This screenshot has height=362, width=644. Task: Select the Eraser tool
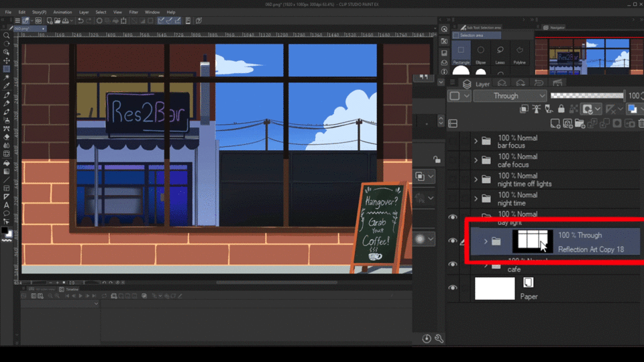point(7,137)
